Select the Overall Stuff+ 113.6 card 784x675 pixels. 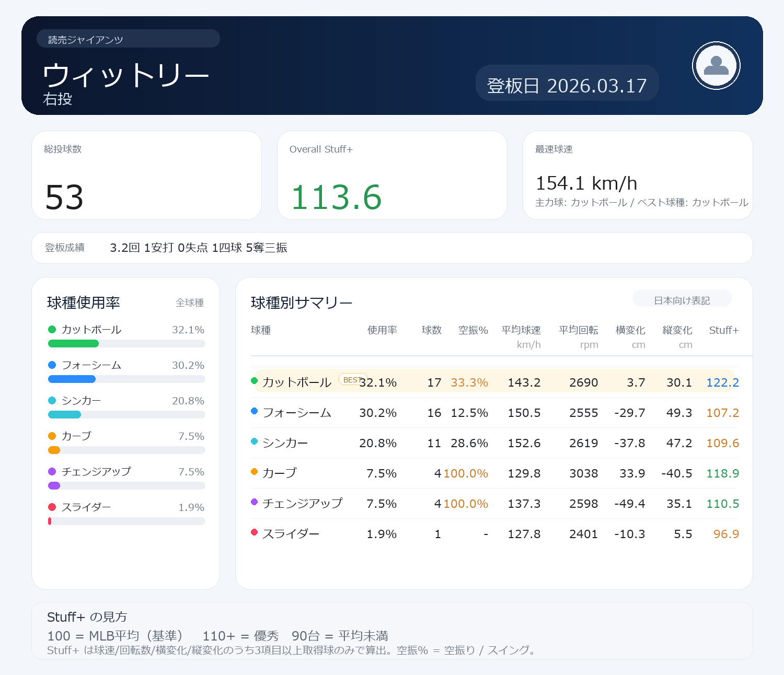(392, 176)
